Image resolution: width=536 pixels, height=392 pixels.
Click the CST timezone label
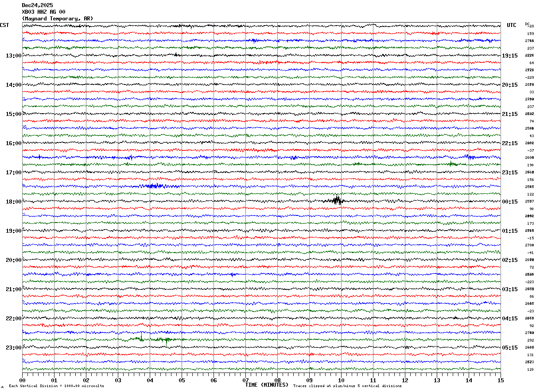(x=4, y=25)
